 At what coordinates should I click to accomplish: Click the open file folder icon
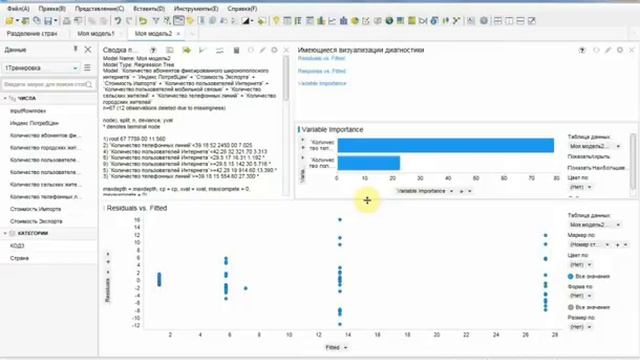10,20
